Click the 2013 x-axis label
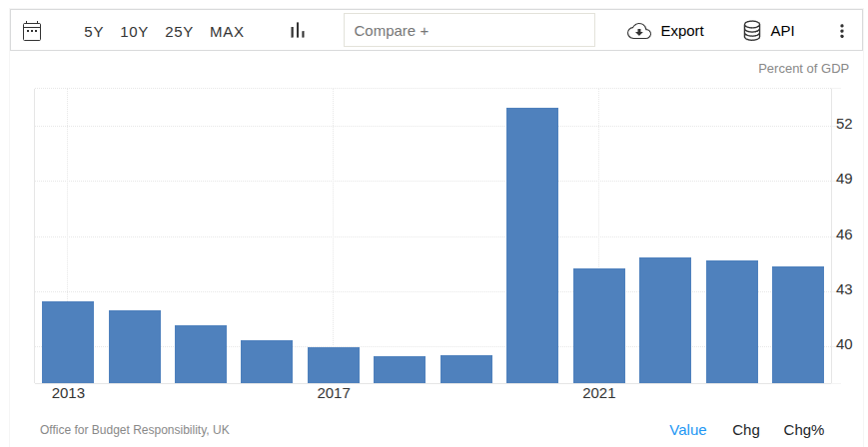Image resolution: width=868 pixels, height=447 pixels. point(68,393)
